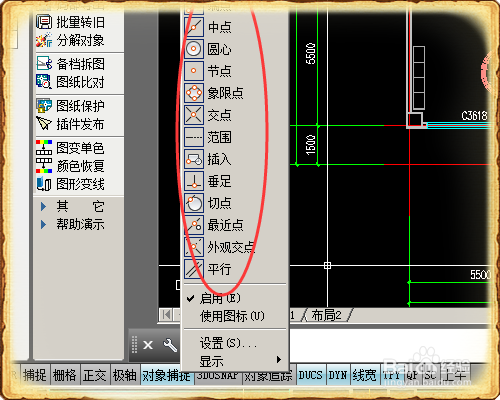Select the vertical 5500 dimension text

pos(310,53)
